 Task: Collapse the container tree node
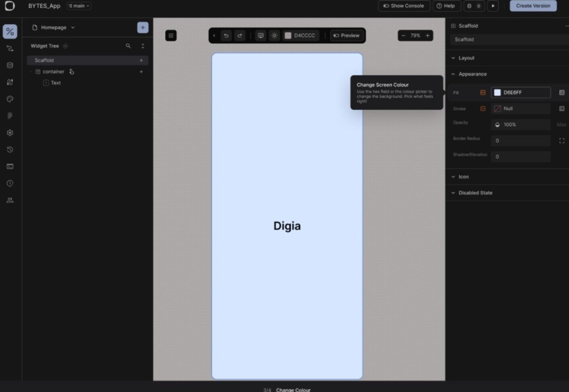point(31,72)
